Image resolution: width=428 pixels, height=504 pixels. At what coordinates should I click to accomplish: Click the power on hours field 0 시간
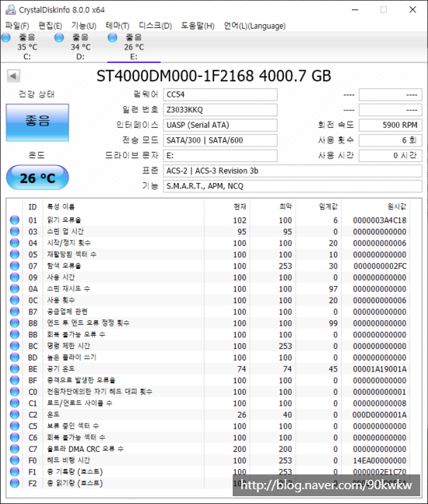coord(391,156)
